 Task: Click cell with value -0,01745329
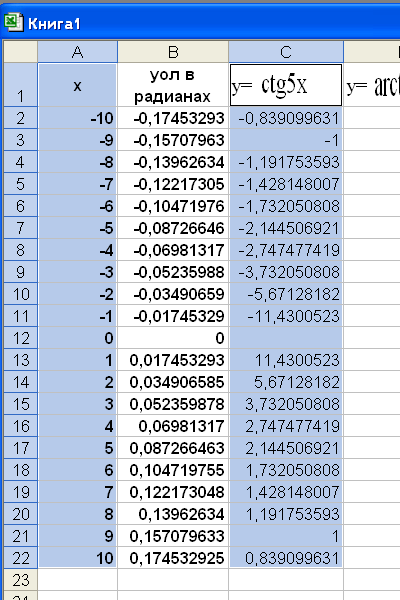click(173, 316)
